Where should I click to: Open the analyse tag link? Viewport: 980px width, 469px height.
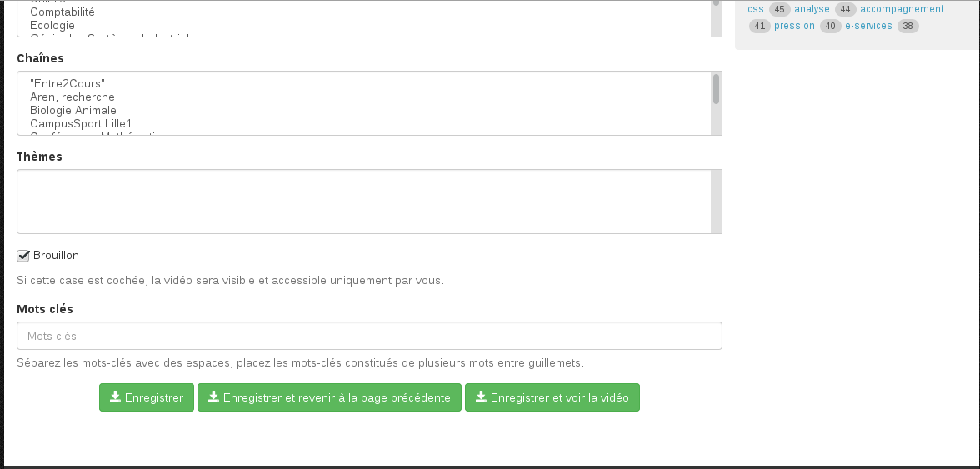click(812, 9)
